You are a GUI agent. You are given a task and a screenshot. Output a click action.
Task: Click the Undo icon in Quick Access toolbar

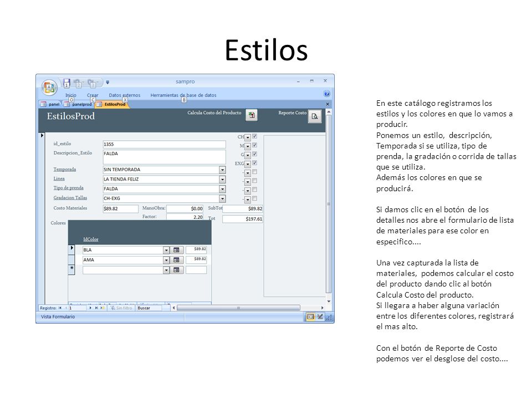pos(78,83)
